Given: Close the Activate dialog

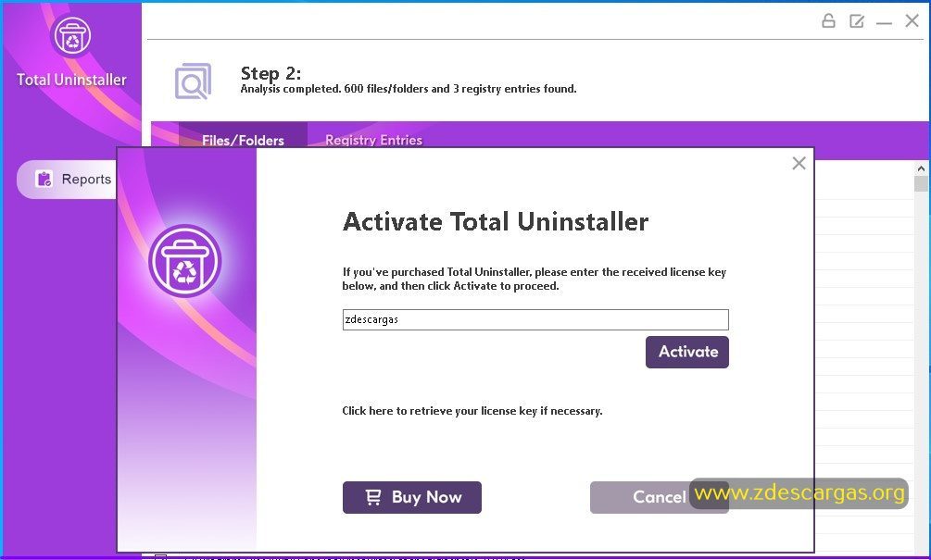Looking at the screenshot, I should click(799, 163).
